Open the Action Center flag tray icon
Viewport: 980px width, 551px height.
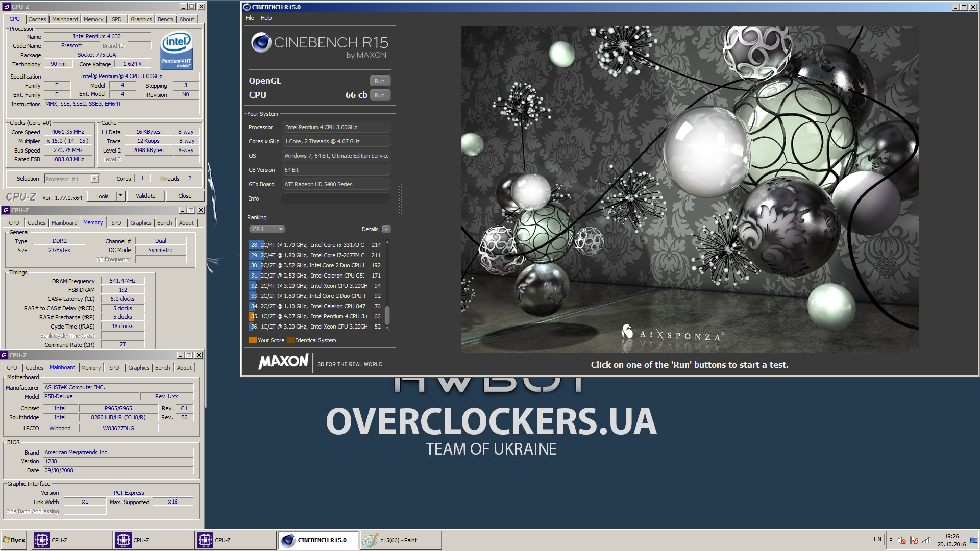pyautogui.click(x=914, y=540)
